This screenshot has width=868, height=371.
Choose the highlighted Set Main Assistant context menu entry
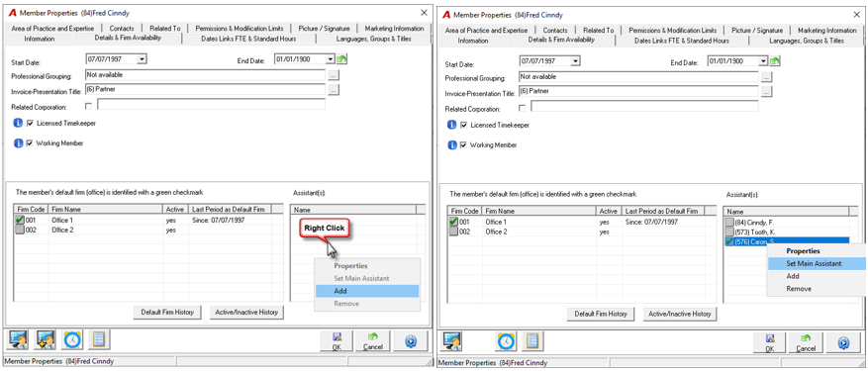(817, 263)
